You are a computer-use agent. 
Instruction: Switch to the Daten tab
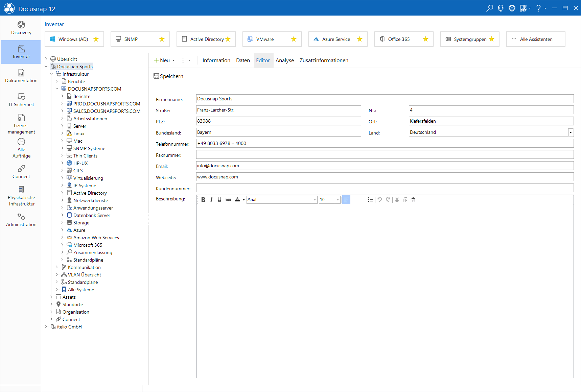(243, 60)
